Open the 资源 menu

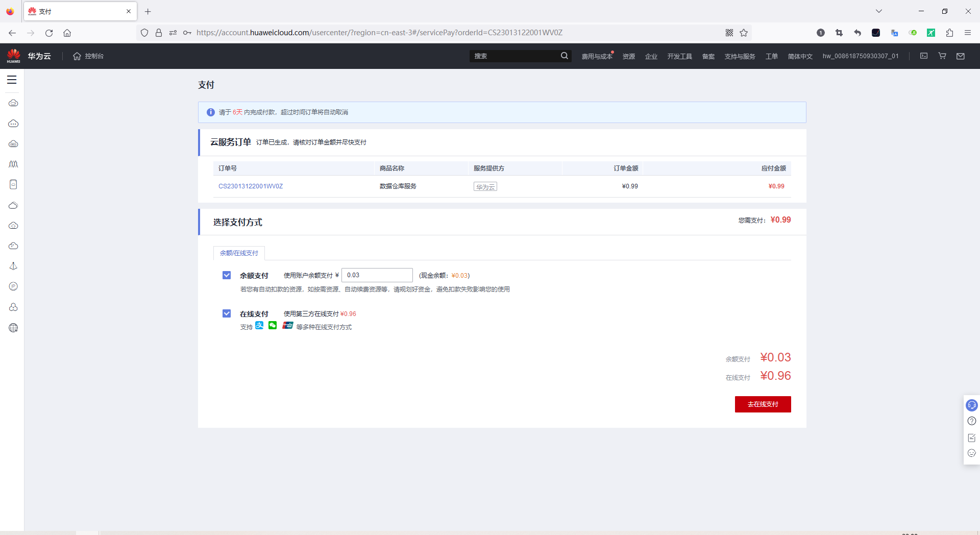click(x=629, y=56)
